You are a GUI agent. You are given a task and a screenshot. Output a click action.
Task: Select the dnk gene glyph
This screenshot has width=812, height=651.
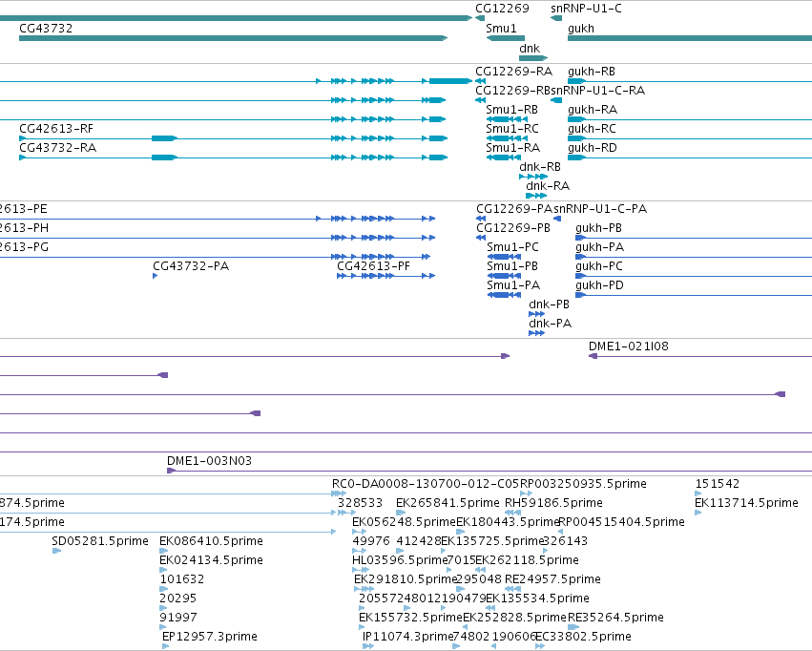(532, 58)
